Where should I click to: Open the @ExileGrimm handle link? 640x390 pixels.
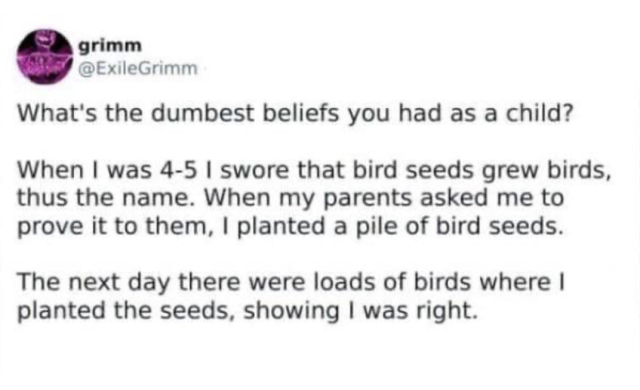138,69
